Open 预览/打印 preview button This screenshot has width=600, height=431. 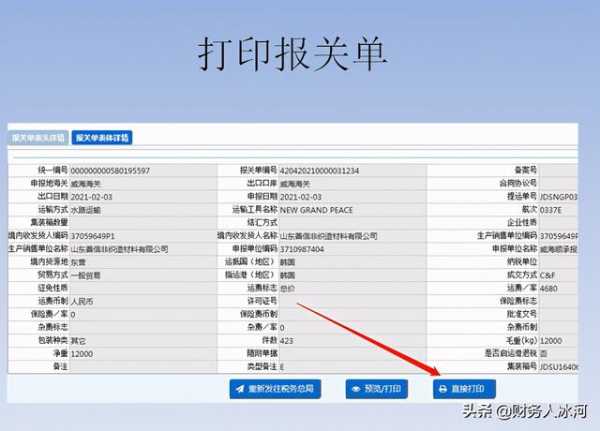[378, 388]
